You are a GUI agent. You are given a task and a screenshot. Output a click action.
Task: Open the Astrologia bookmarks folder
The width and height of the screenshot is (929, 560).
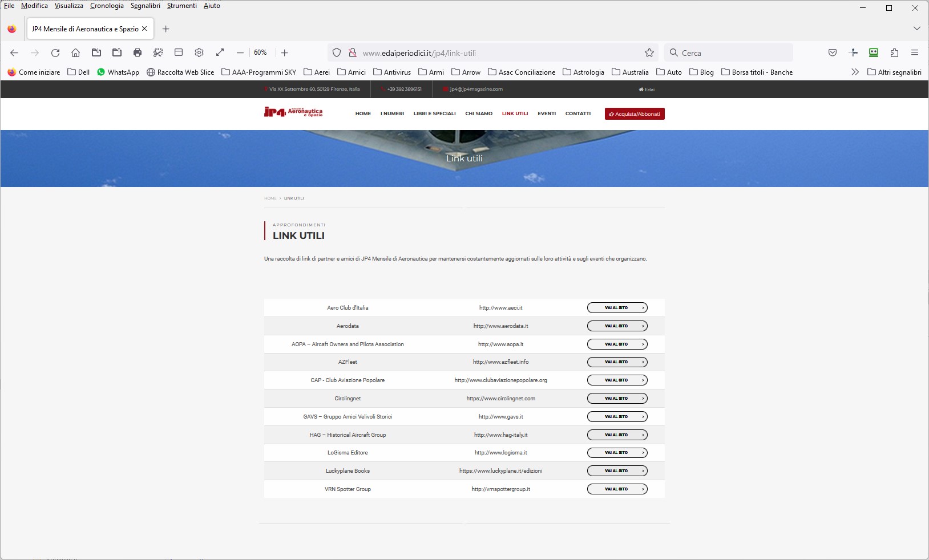(583, 72)
